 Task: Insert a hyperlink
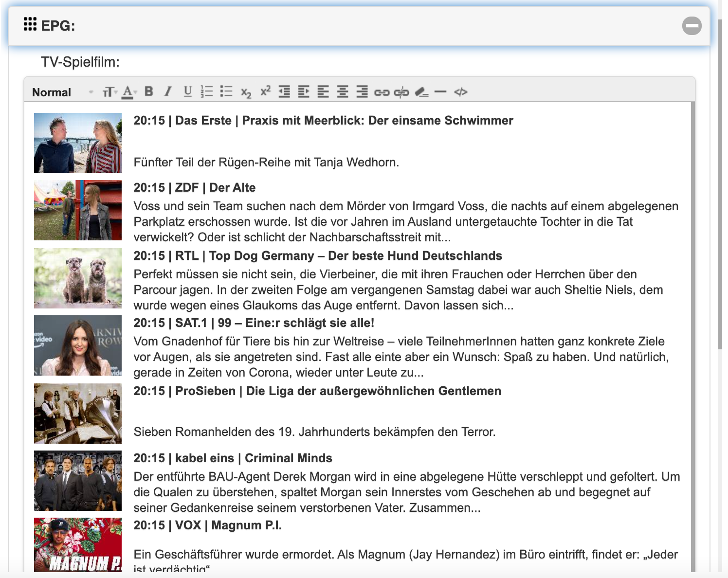coord(382,92)
